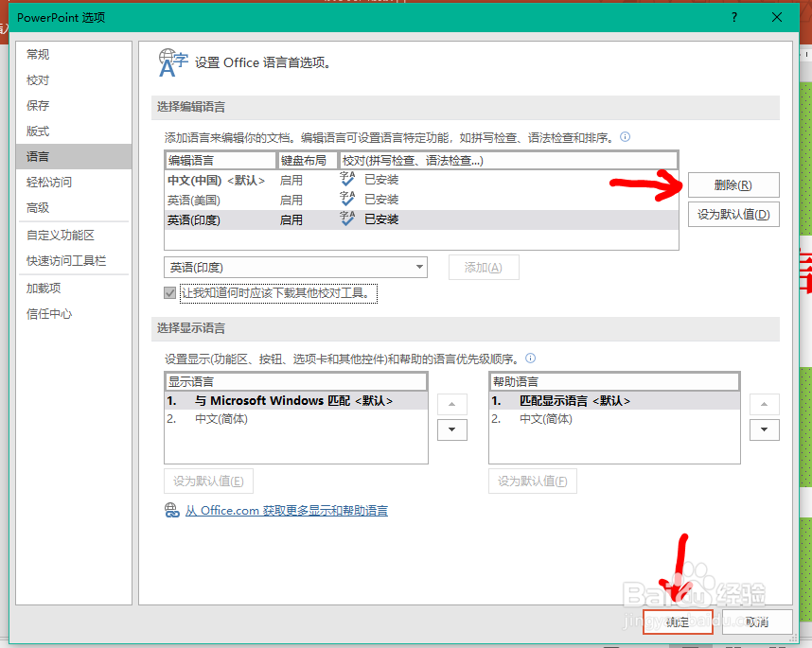This screenshot has width=812, height=648.
Task: Click proofing status icon beside 英语(印度)
Action: [347, 219]
